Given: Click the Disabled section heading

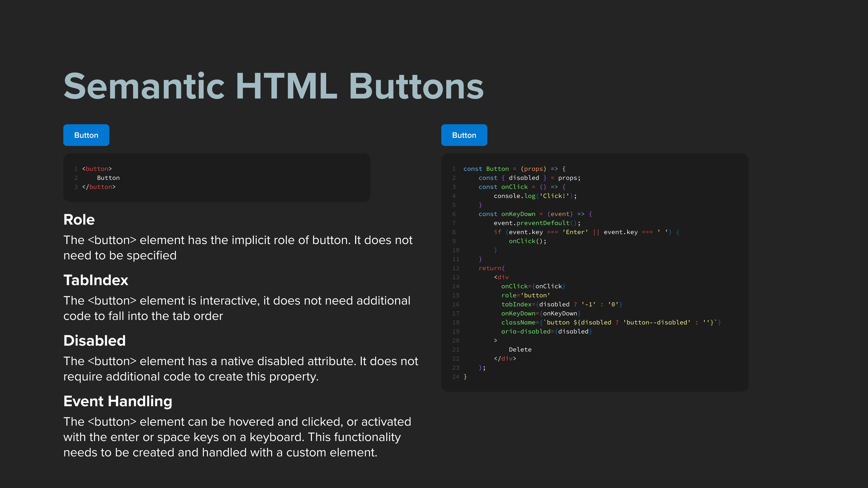Looking at the screenshot, I should coord(94,340).
